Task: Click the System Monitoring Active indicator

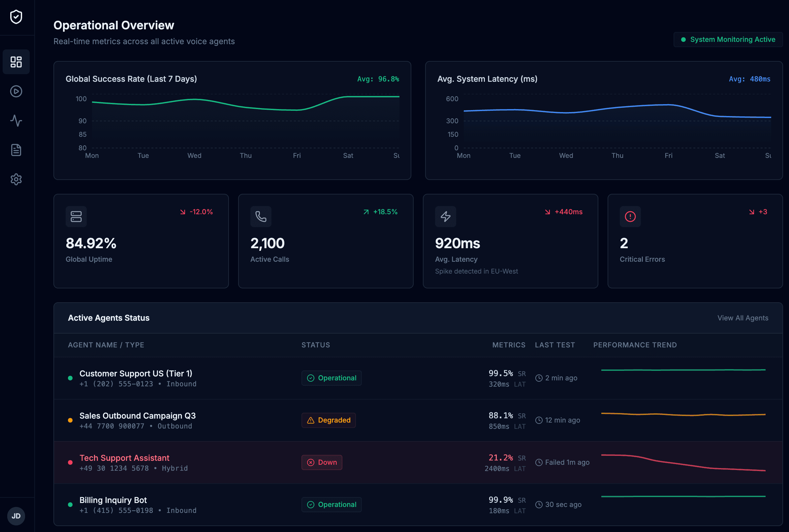Action: pyautogui.click(x=728, y=39)
